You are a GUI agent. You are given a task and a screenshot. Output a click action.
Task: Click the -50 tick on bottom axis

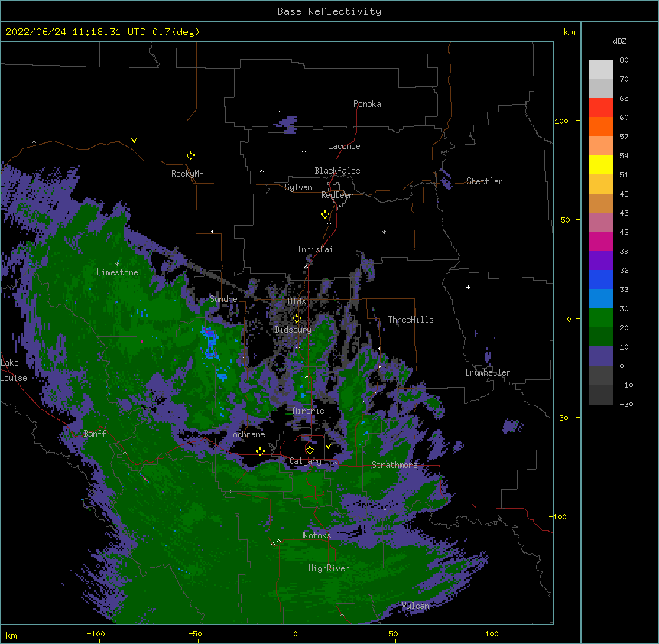[195, 633]
